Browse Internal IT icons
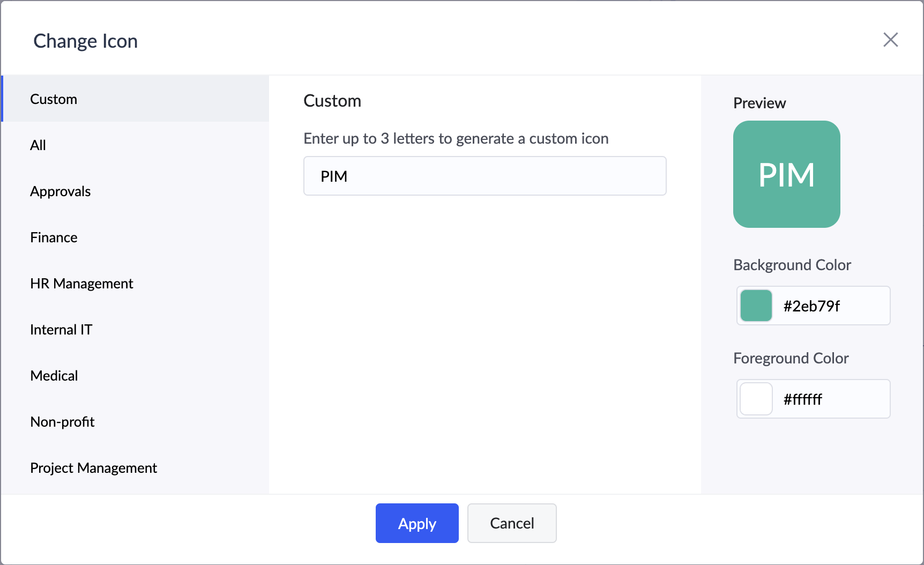924x565 pixels. pyautogui.click(x=61, y=330)
